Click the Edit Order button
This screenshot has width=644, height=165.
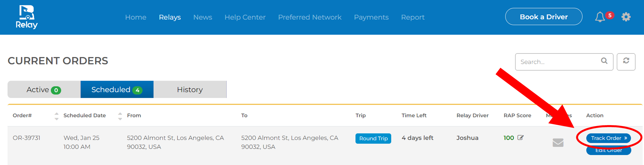(x=608, y=151)
